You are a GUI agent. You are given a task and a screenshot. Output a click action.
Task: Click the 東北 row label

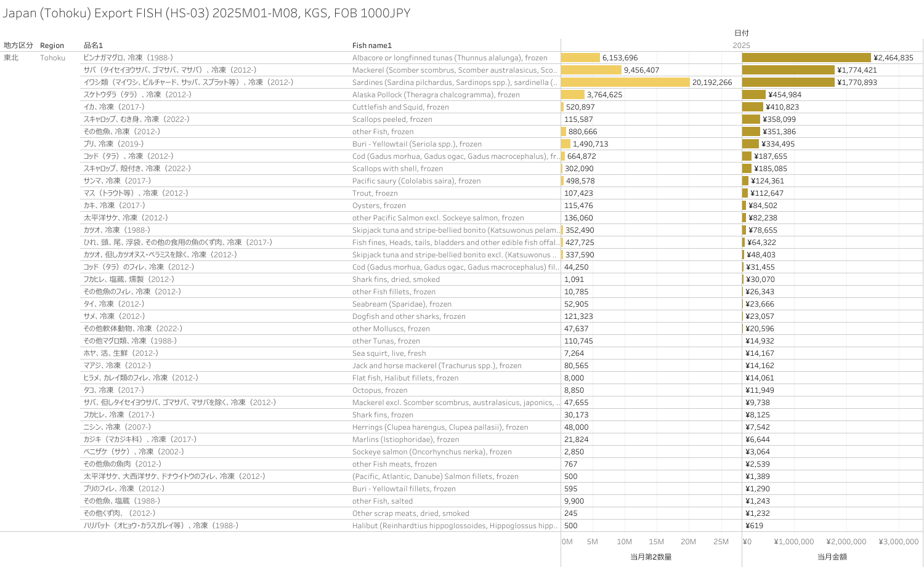(x=11, y=58)
